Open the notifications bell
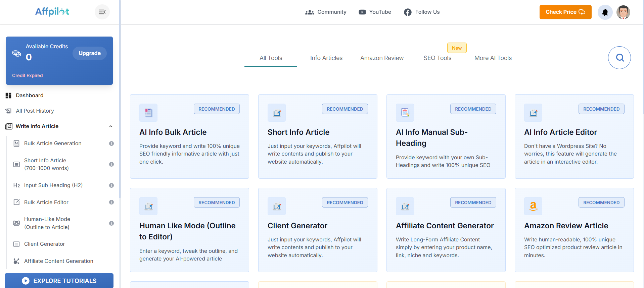The width and height of the screenshot is (644, 288). pyautogui.click(x=605, y=12)
